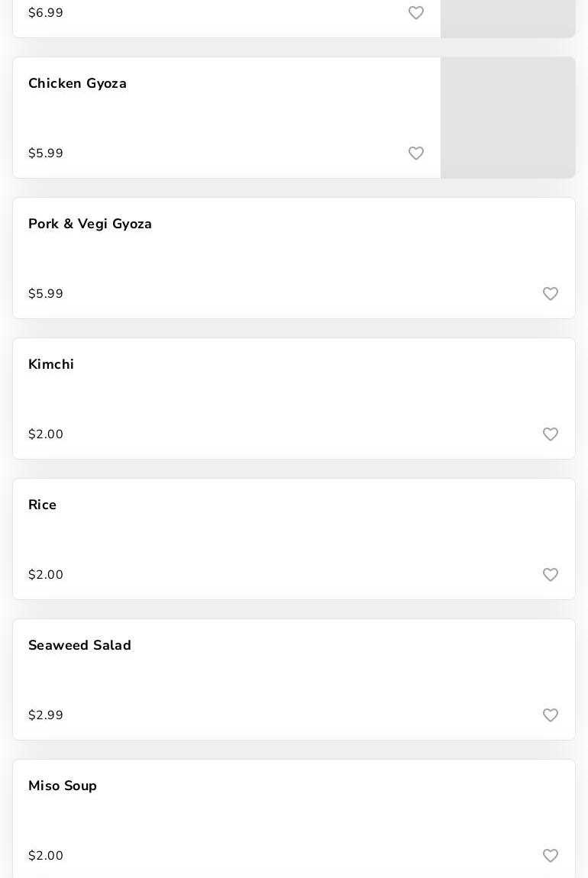
Task: Tap the heart icon on Chicken Gyoza
Action: coord(416,153)
